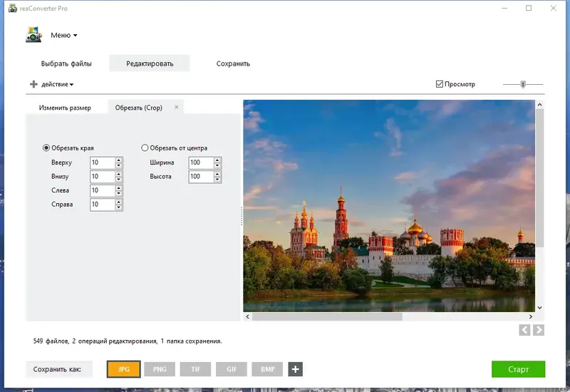
Task: Decrease the Ширина value with down arrow
Action: pyautogui.click(x=217, y=166)
